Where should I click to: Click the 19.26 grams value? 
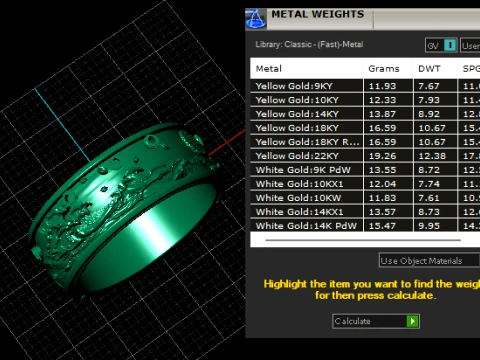pyautogui.click(x=382, y=156)
